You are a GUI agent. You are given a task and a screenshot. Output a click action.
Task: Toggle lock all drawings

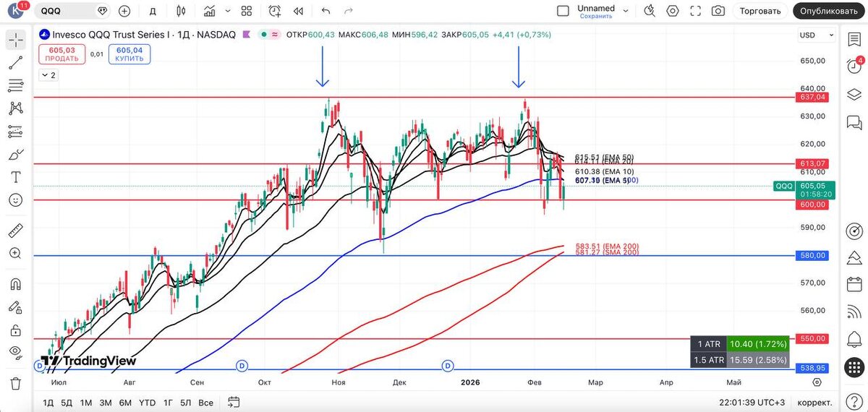(15, 330)
